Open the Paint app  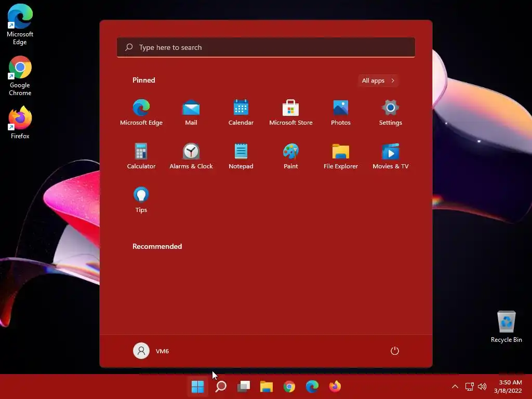[x=291, y=156]
